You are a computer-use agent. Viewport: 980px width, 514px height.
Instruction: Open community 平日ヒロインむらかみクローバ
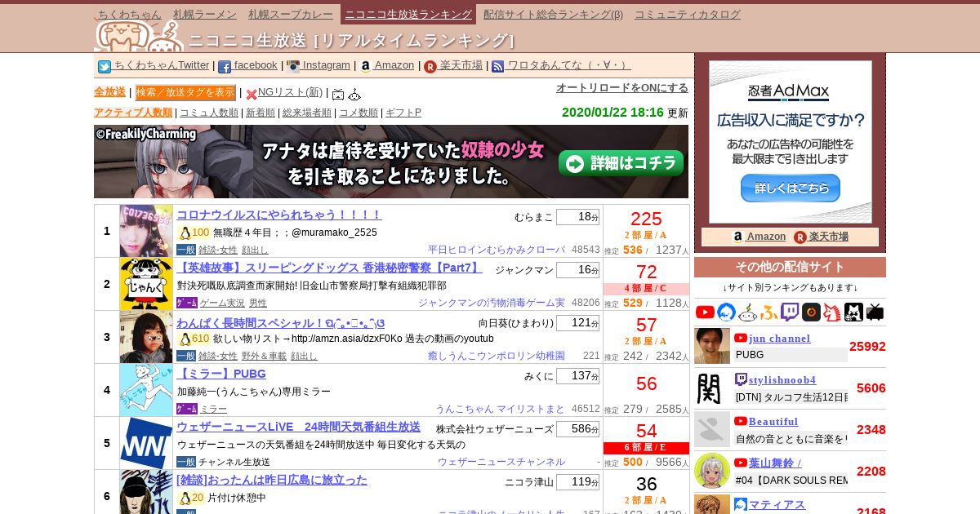(497, 250)
